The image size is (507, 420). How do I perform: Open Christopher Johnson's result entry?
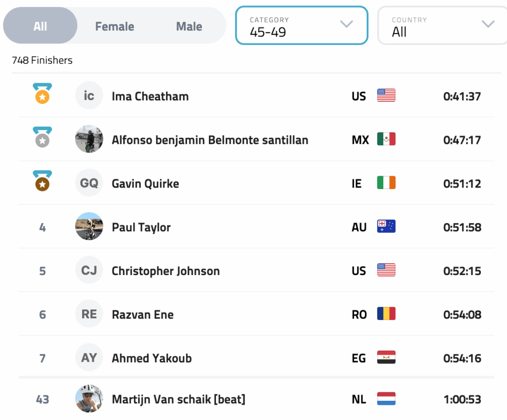click(x=165, y=271)
